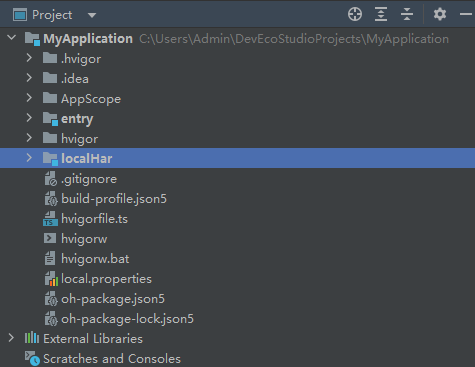Click the hvigorfile.ts TypeScript file icon
The image size is (475, 367).
50,219
